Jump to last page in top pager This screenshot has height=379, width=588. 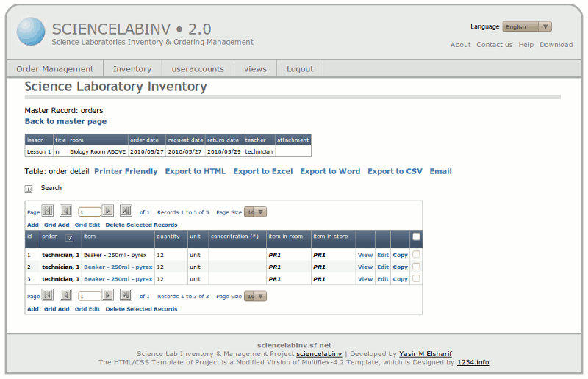[x=126, y=211]
